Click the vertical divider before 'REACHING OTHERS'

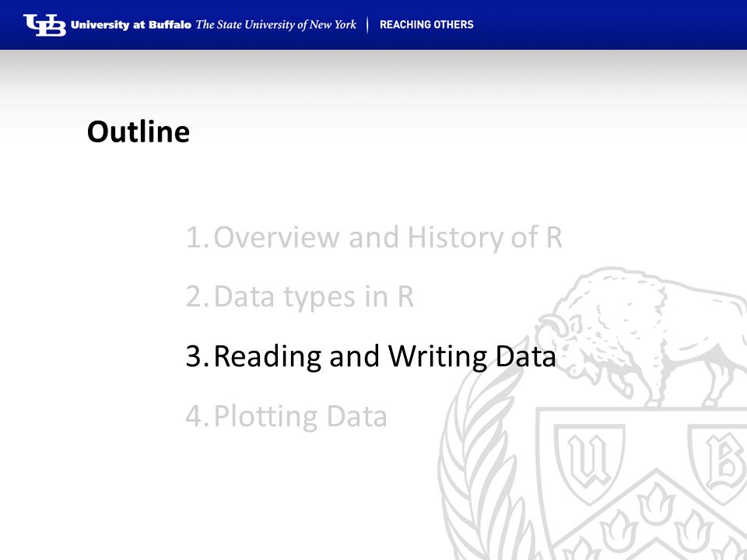click(367, 25)
